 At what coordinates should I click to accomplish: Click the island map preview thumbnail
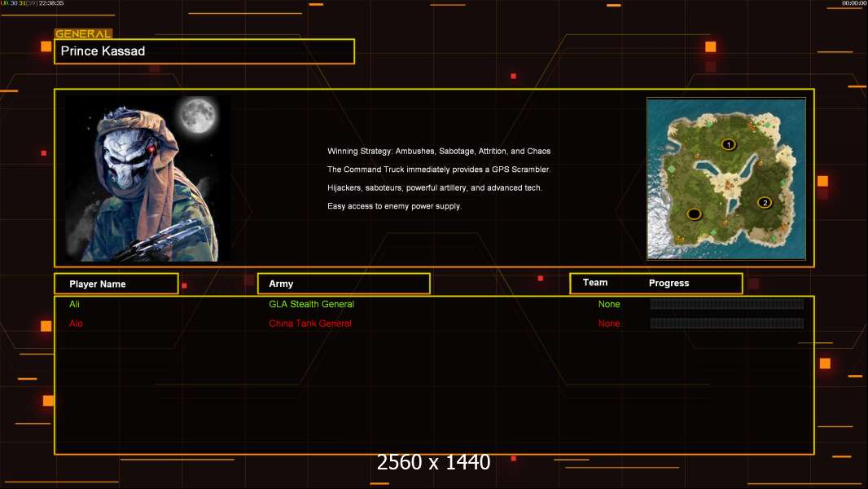726,178
